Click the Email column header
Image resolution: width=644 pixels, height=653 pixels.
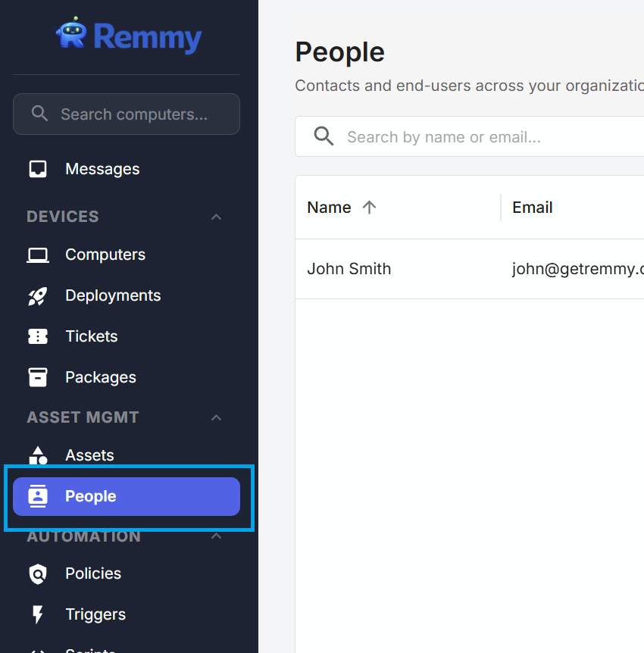[532, 208]
